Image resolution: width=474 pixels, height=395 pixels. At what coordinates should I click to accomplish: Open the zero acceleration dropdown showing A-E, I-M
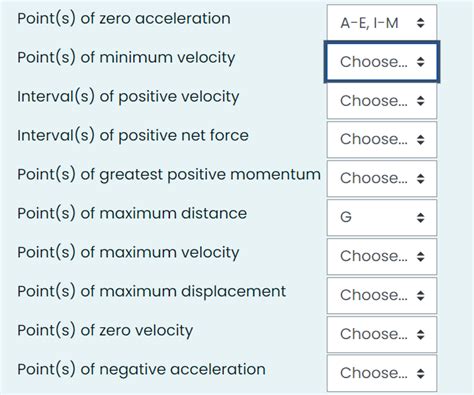(382, 23)
